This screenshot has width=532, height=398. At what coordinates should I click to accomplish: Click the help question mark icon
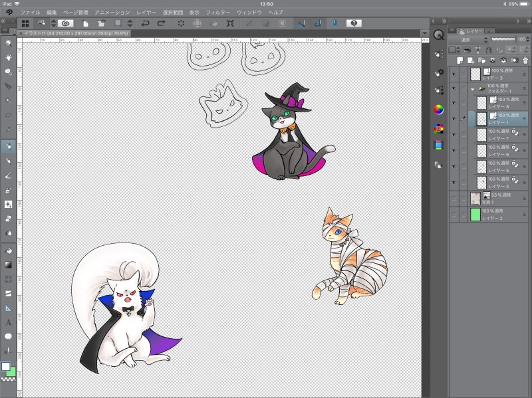[x=354, y=23]
